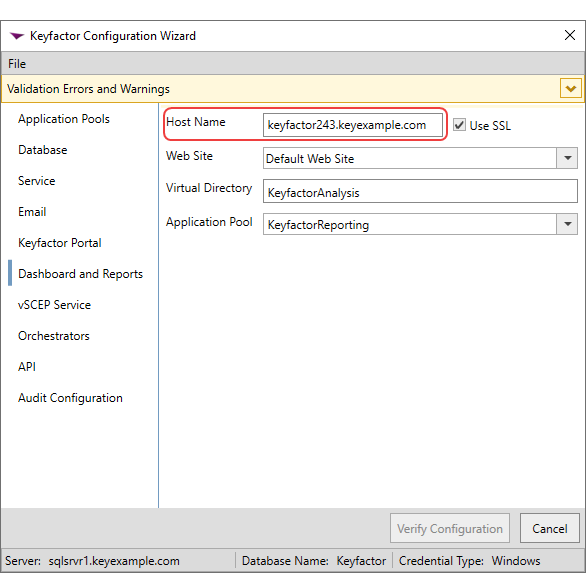Open the API section
Viewport: 586px width, 573px height.
pyautogui.click(x=27, y=367)
